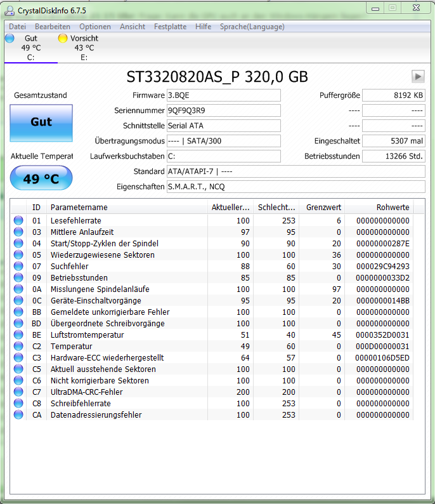Select the raw value 00000106D5ED
This screenshot has height=504, width=435.
click(382, 358)
